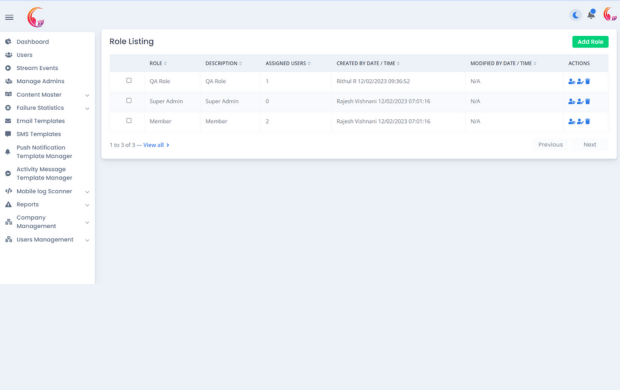Click assign-users icon for Member role
Image resolution: width=620 pixels, height=390 pixels.
coord(571,121)
